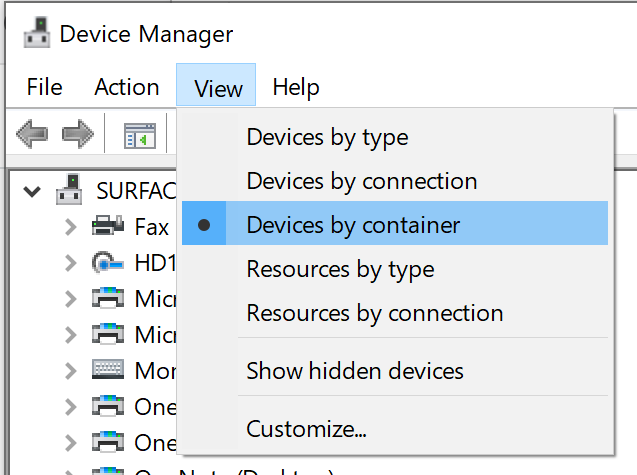Open the File menu

45,87
